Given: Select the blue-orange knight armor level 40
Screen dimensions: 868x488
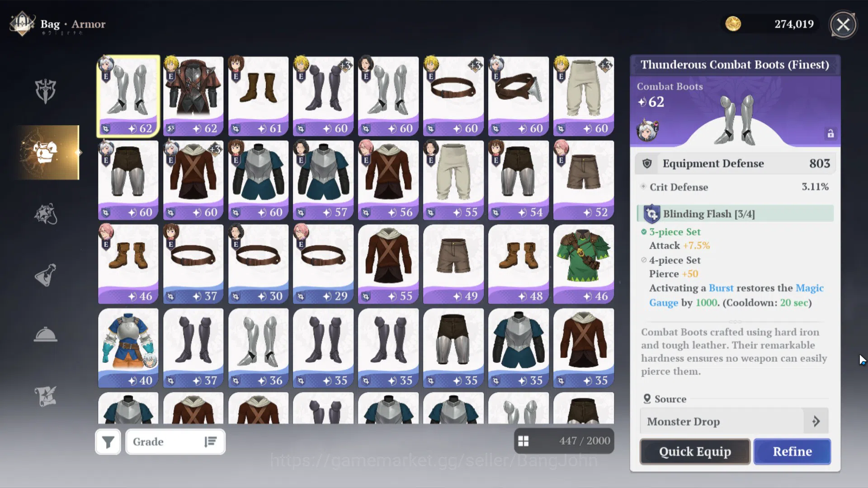Looking at the screenshot, I should point(128,348).
